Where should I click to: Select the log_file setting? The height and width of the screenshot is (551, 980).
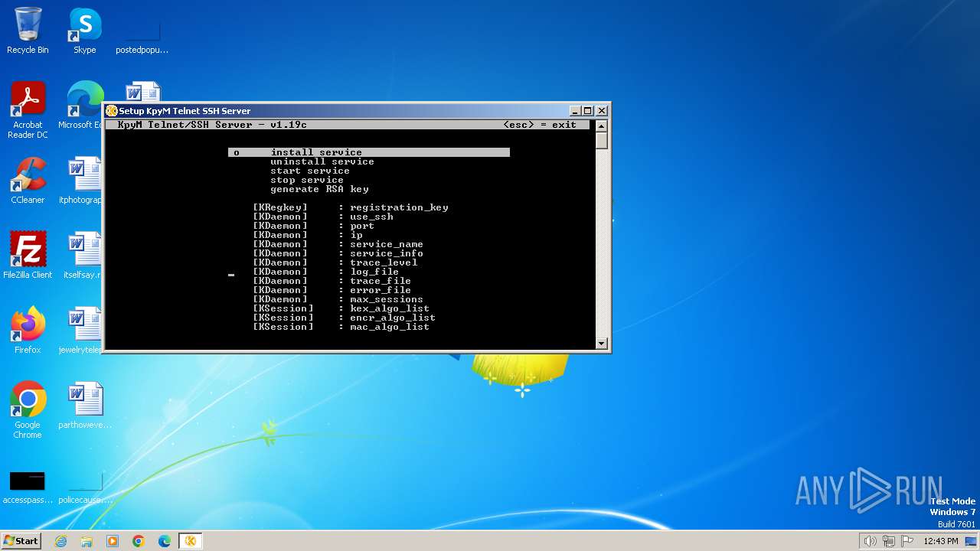tap(326, 272)
